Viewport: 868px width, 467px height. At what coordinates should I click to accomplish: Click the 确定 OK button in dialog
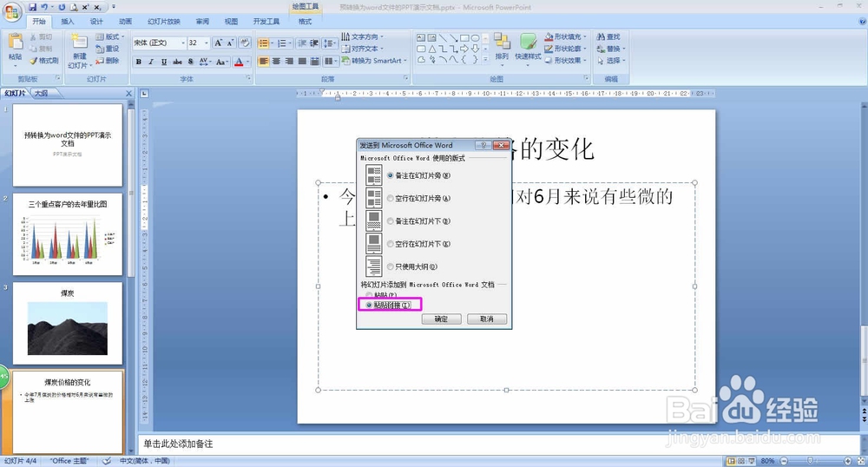click(441, 319)
